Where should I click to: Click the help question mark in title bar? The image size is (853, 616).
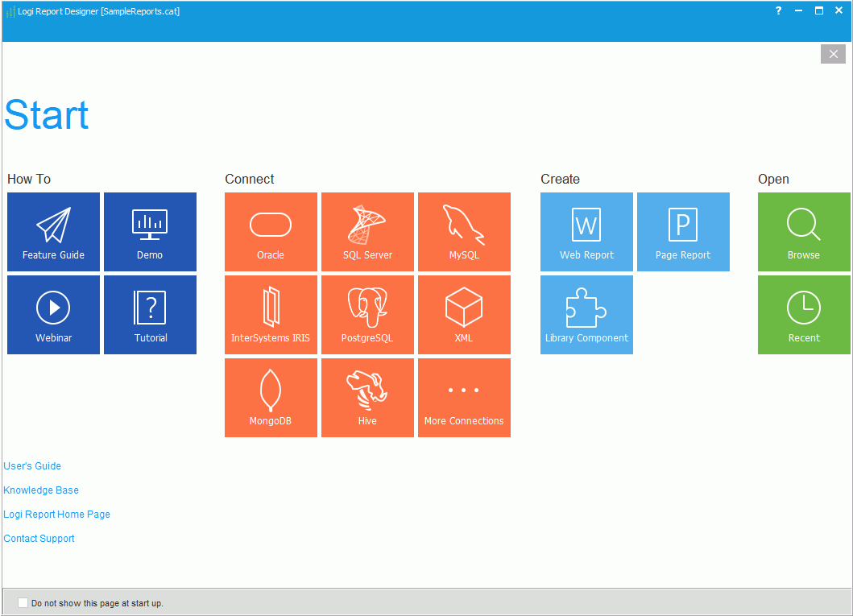[778, 10]
